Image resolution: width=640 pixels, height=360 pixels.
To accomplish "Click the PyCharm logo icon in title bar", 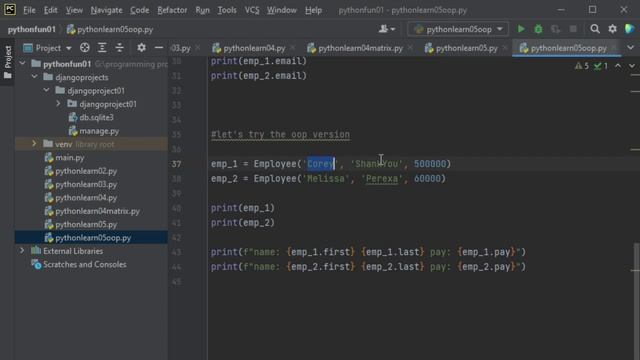I will [x=10, y=10].
